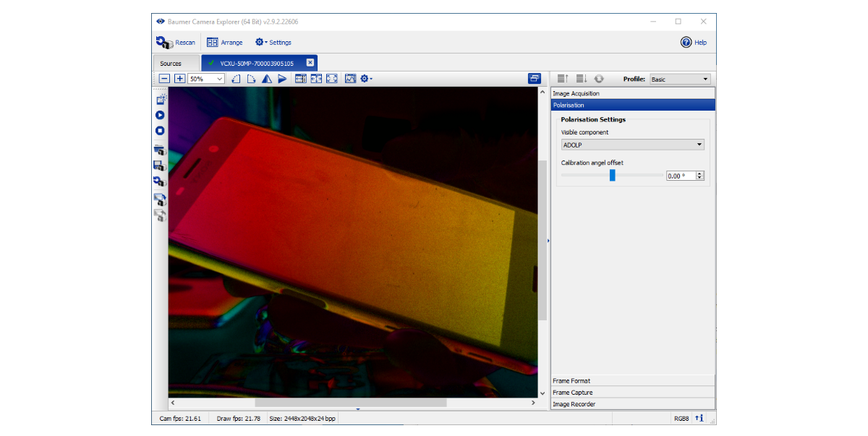Click the Arrange windows button
Image resolution: width=868 pixels, height=436 pixels.
(x=225, y=43)
